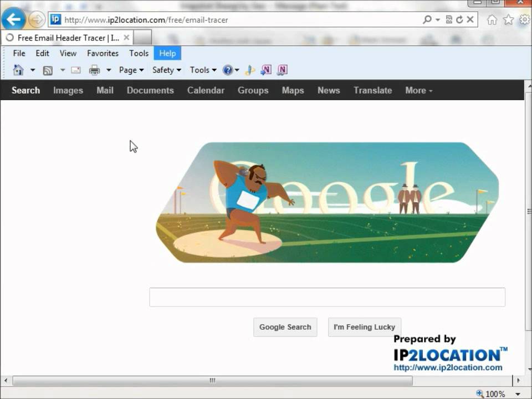Click the RSS Feeds icon in command bar
This screenshot has width=532, height=399.
[x=48, y=70]
